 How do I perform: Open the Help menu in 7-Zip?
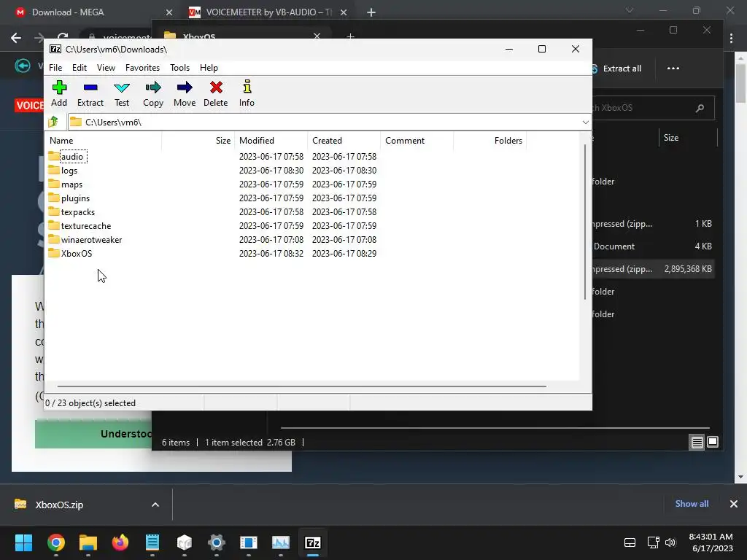209,68
